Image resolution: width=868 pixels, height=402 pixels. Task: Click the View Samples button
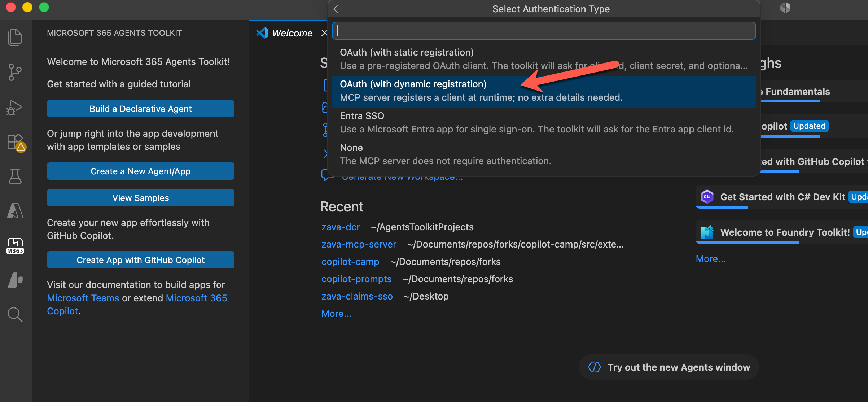141,198
